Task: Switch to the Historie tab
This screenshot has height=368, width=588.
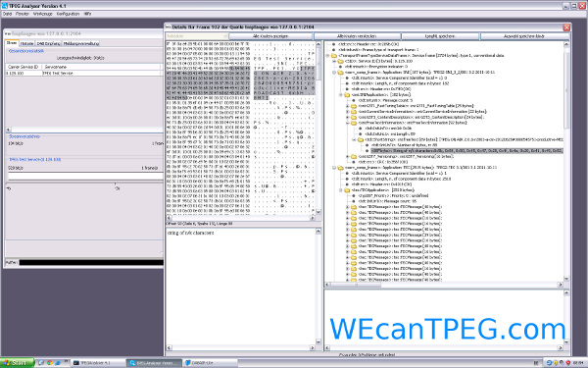Action: tap(26, 43)
